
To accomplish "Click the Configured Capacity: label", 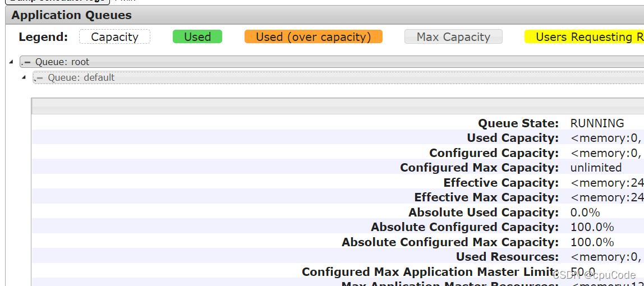I will [x=494, y=153].
